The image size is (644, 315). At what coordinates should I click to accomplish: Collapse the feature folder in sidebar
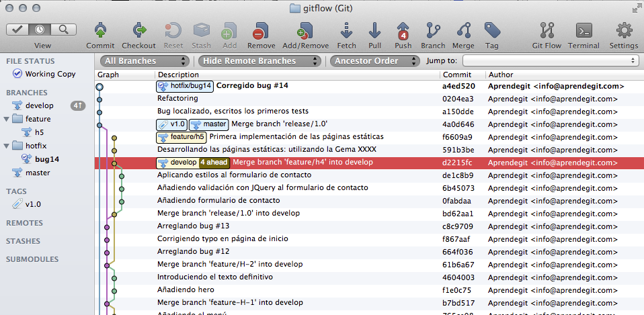[x=7, y=119]
